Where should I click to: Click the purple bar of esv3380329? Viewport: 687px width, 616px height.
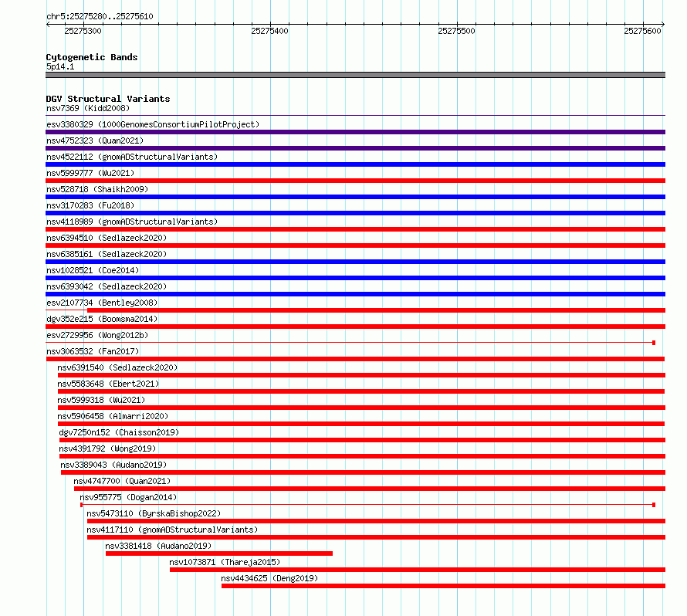(355, 132)
